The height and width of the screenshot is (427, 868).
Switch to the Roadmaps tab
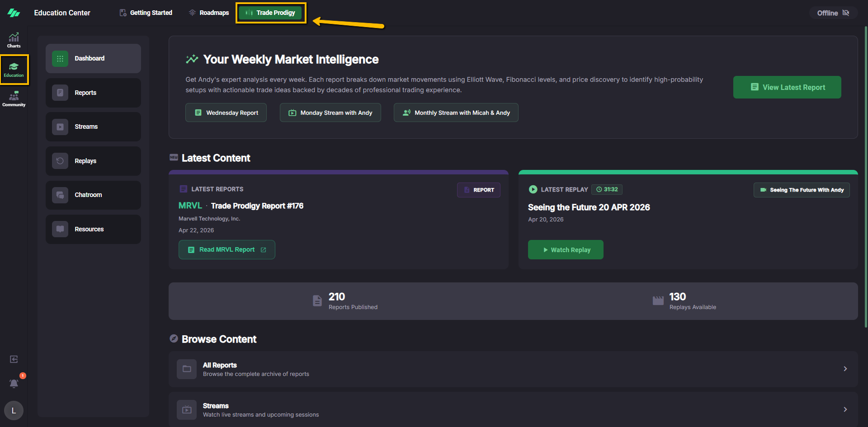pyautogui.click(x=209, y=13)
